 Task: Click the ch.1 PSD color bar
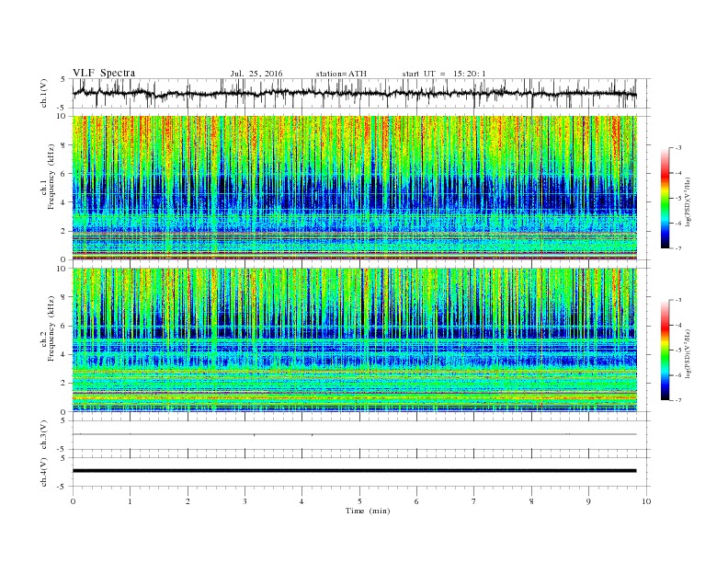tap(665, 198)
